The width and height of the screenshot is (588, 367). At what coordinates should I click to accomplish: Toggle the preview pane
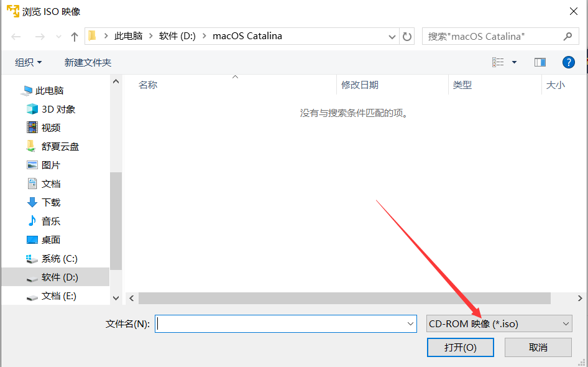[x=540, y=62]
